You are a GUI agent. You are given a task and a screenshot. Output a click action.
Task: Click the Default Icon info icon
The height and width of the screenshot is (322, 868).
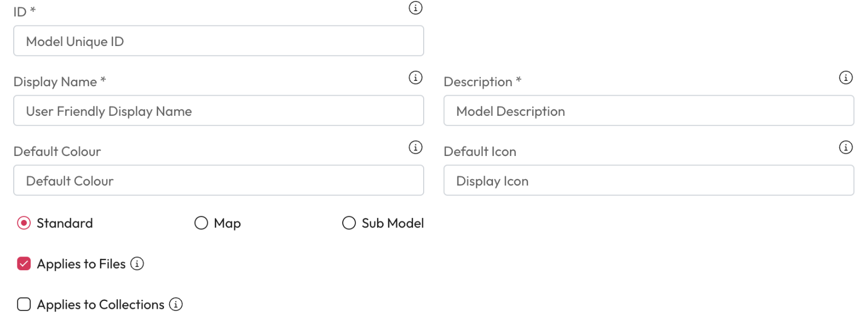click(x=846, y=148)
